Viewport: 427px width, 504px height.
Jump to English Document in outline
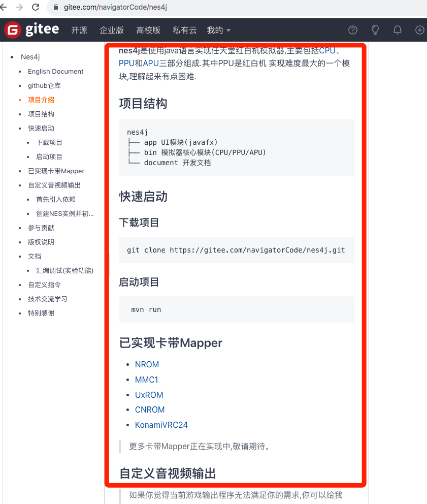click(x=55, y=71)
